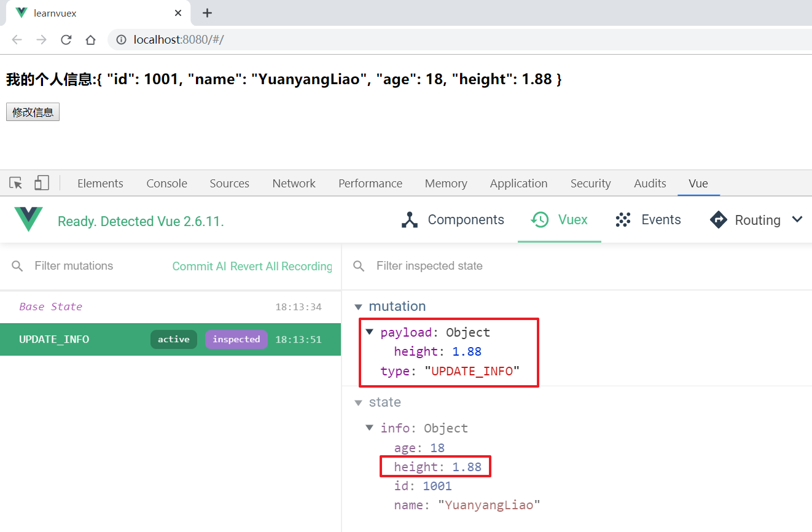This screenshot has height=532, width=812.
Task: Focus the Filter inspected state field
Action: [x=429, y=266]
